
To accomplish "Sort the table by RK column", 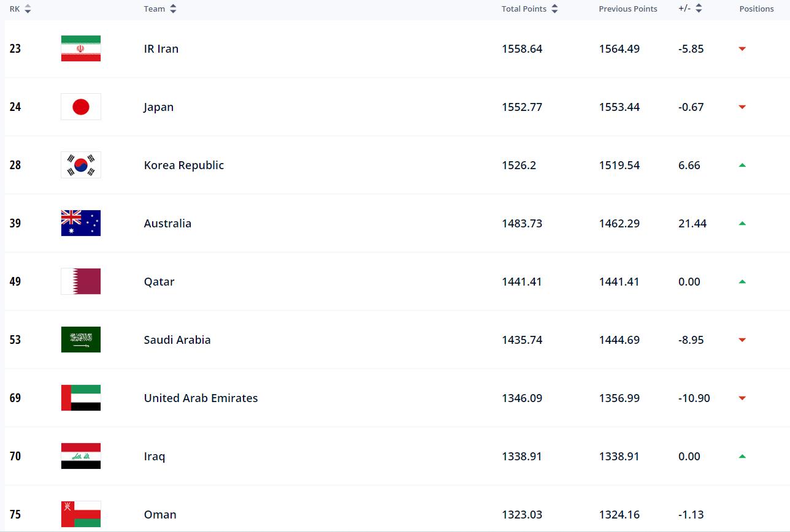I will (x=27, y=9).
